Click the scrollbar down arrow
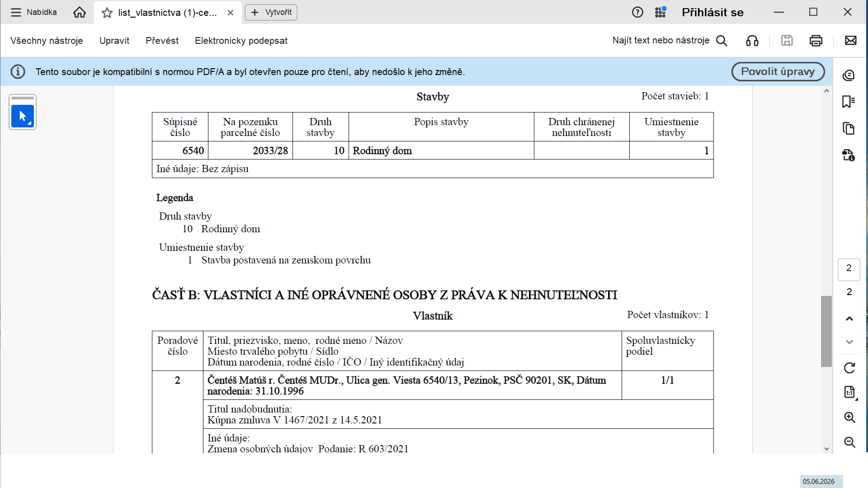The width and height of the screenshot is (868, 488). pyautogui.click(x=826, y=449)
